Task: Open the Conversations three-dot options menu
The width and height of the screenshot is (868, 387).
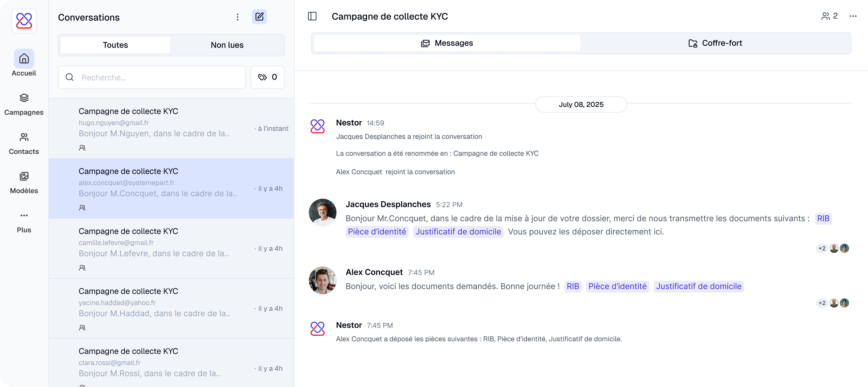Action: 238,17
